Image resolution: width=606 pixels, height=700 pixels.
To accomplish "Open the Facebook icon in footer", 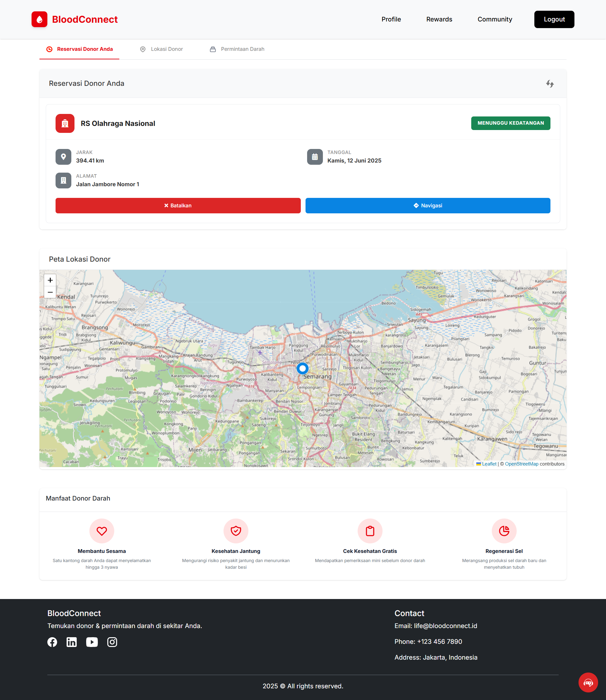I will (x=52, y=642).
